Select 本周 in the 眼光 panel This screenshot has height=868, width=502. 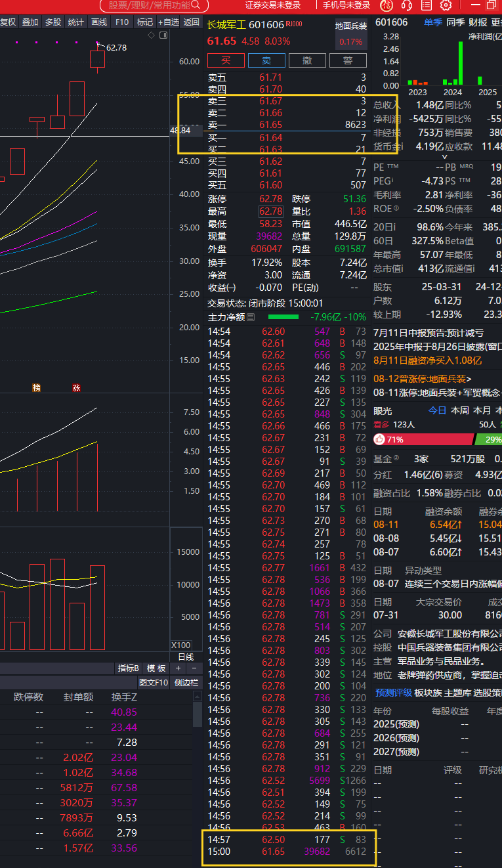[x=460, y=410]
